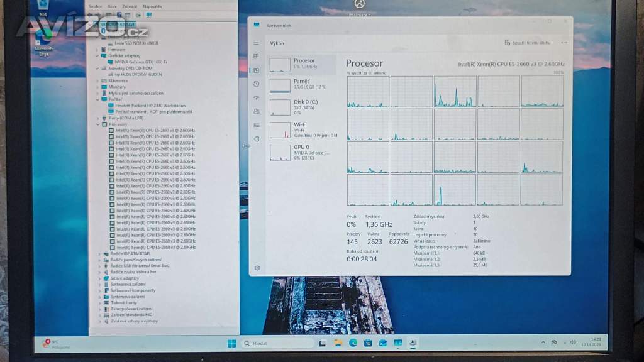Viewport: 644px width, 362px height.
Task: Open Task Manager settings gear
Action: tap(257, 268)
